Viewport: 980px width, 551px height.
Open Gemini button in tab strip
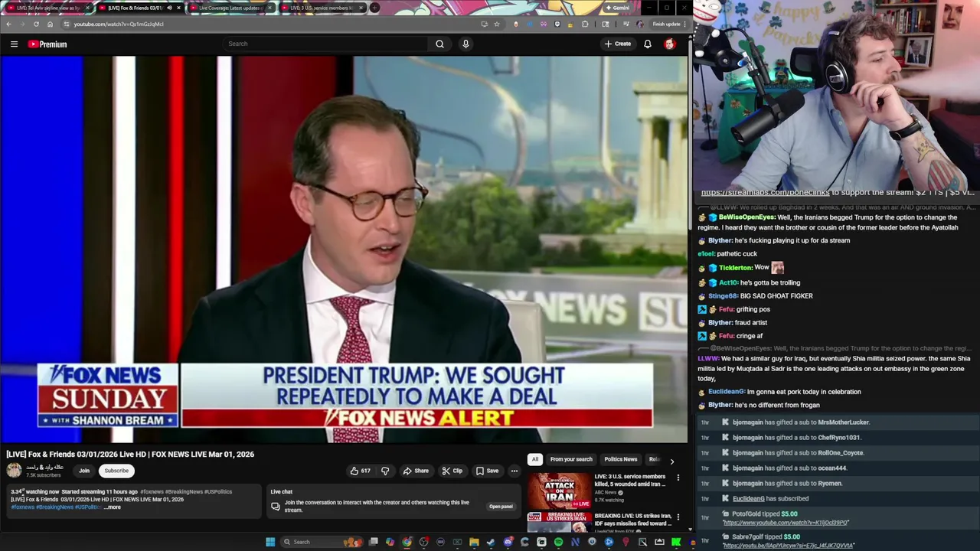616,8
